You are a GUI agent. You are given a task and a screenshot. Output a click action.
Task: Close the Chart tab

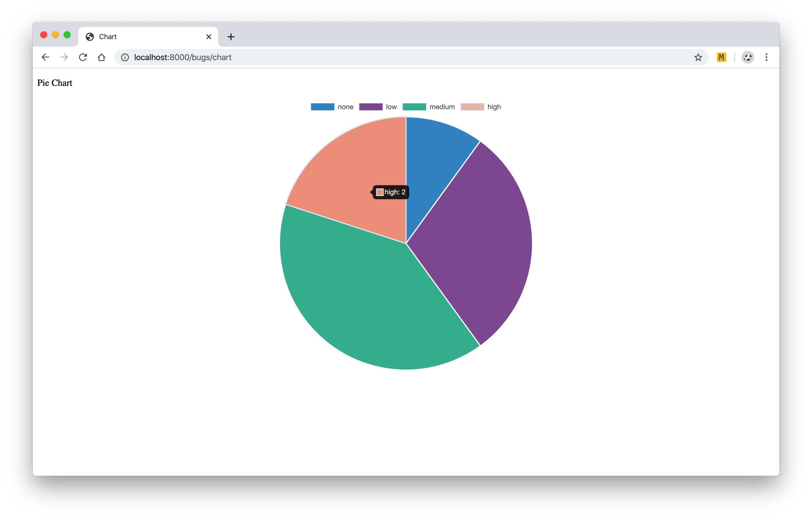click(x=209, y=37)
